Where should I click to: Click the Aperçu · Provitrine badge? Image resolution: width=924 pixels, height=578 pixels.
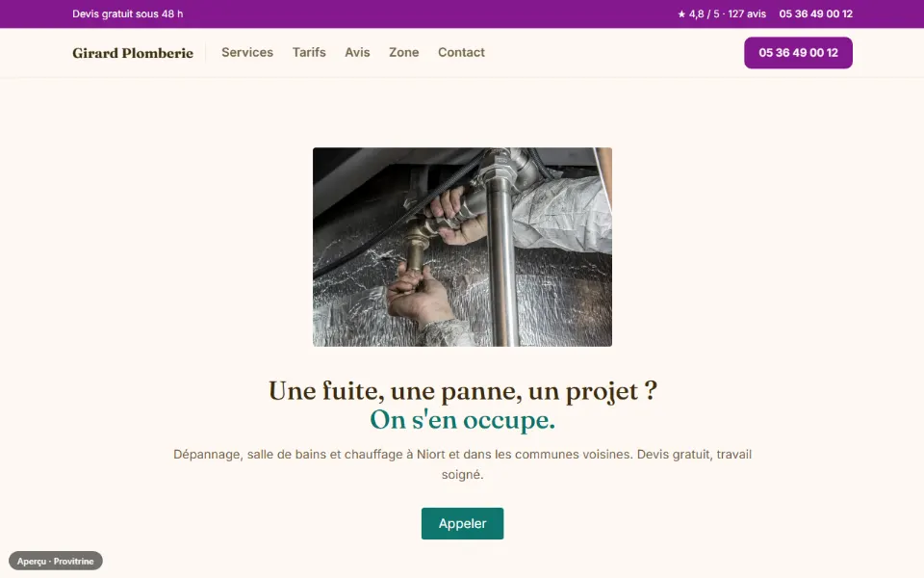(56, 561)
